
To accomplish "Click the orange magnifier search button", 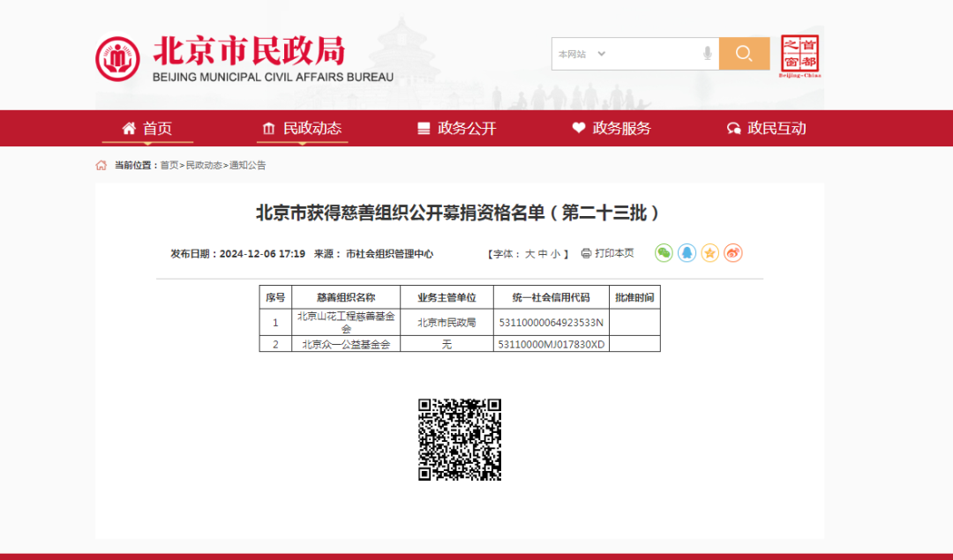I will point(744,54).
